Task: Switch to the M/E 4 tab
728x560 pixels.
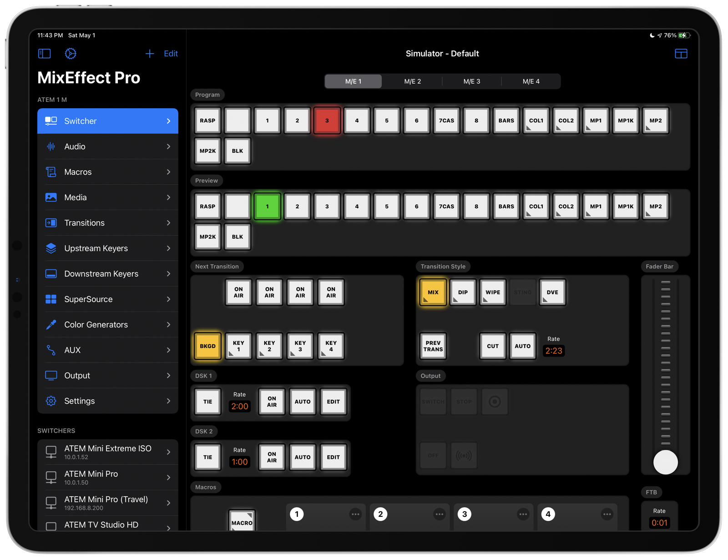Action: click(531, 81)
